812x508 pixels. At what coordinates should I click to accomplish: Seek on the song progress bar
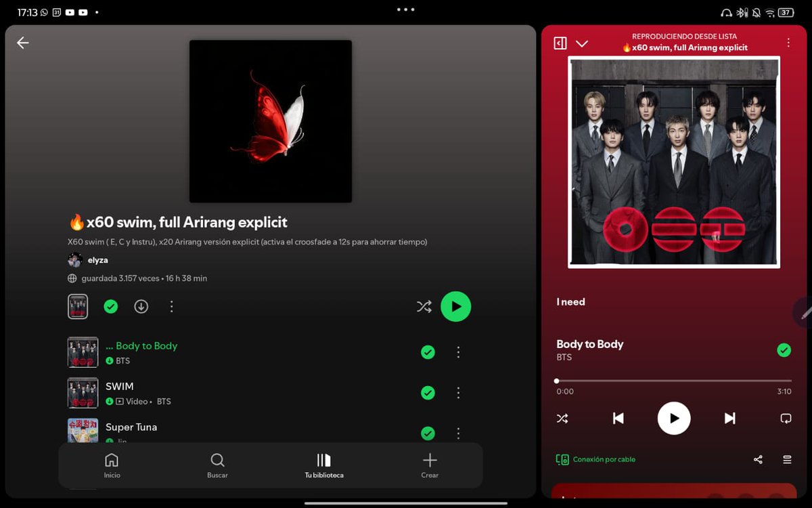674,381
